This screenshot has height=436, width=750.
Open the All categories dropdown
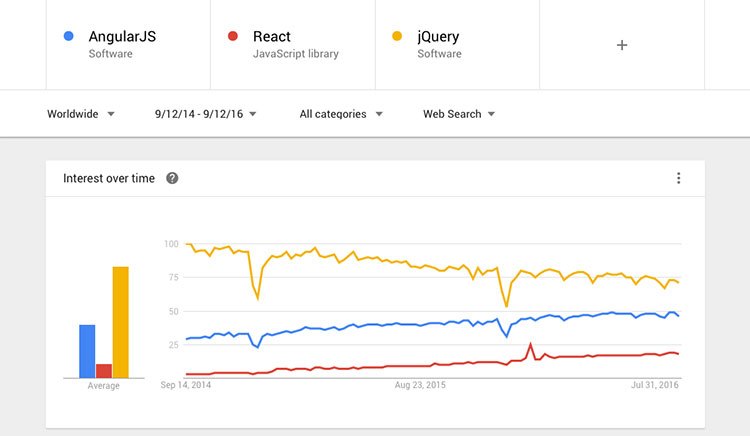pyautogui.click(x=341, y=114)
